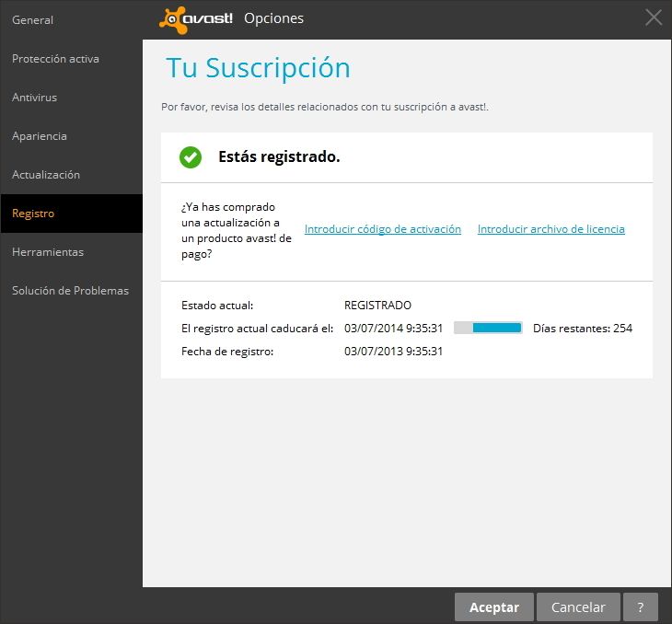Click the 'Por favor, revisa los detalles' description
This screenshot has width=672, height=624.
point(325,107)
